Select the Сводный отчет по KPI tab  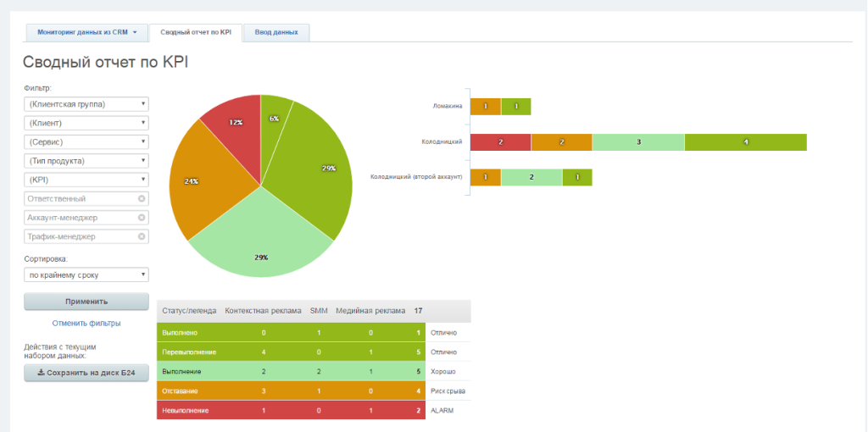195,32
